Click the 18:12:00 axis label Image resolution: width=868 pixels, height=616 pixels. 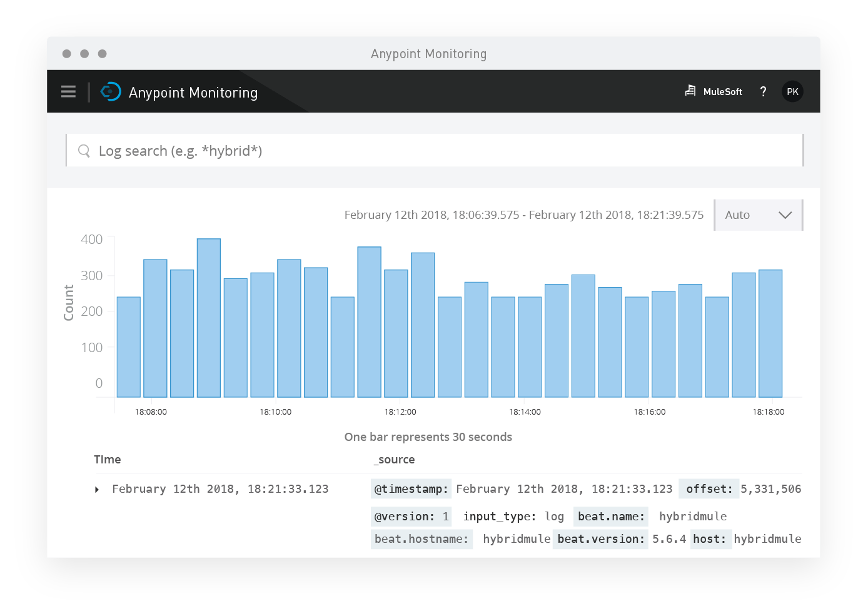(x=400, y=412)
